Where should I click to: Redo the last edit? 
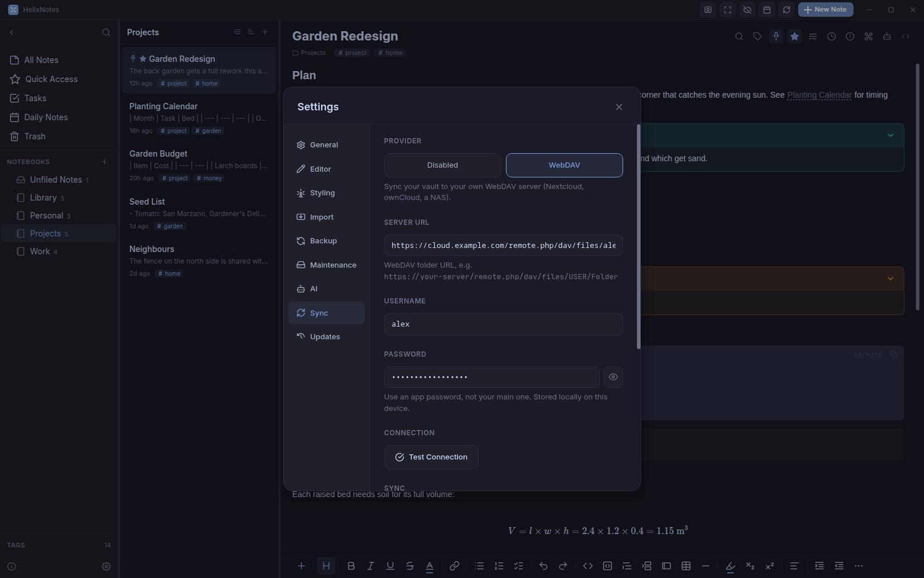(x=563, y=566)
